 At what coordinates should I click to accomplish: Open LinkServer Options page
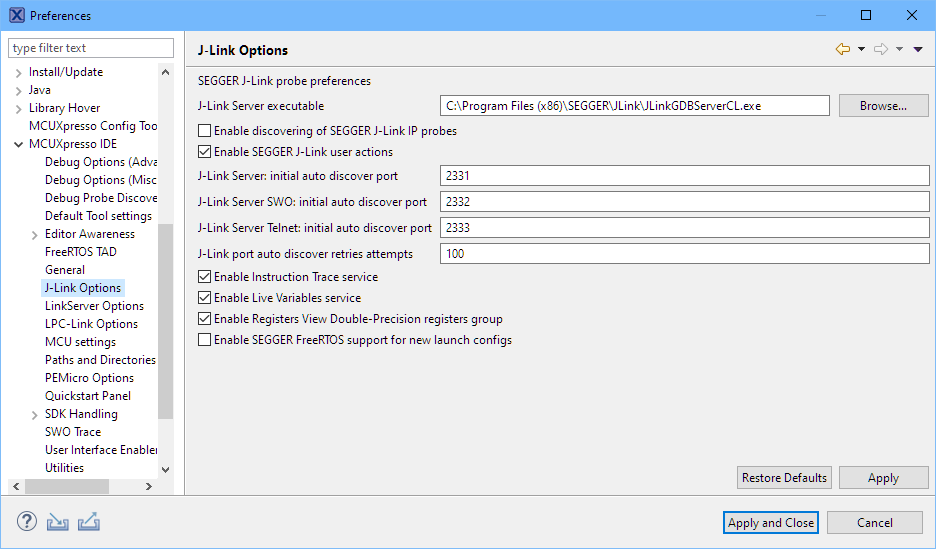pos(94,306)
